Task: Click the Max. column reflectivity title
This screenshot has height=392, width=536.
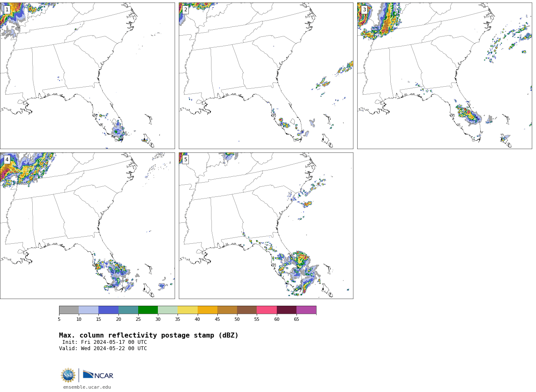Action: (149, 335)
